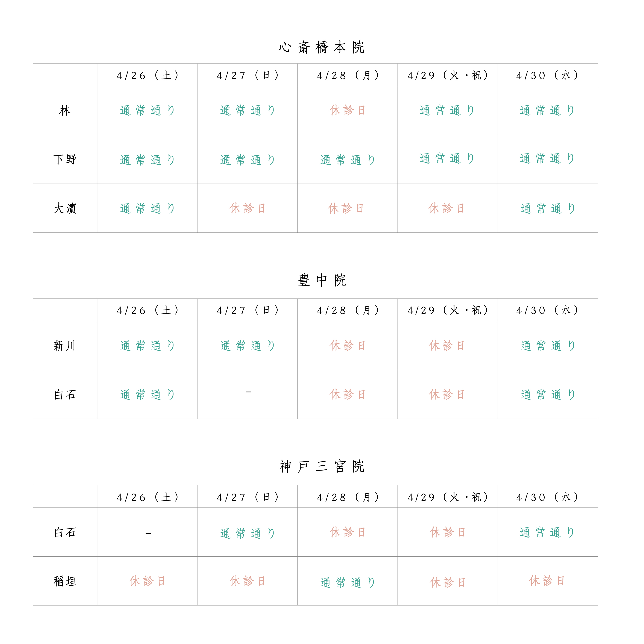Select 林's 休診日 cell on 4/28
The image size is (644, 644).
point(347,110)
